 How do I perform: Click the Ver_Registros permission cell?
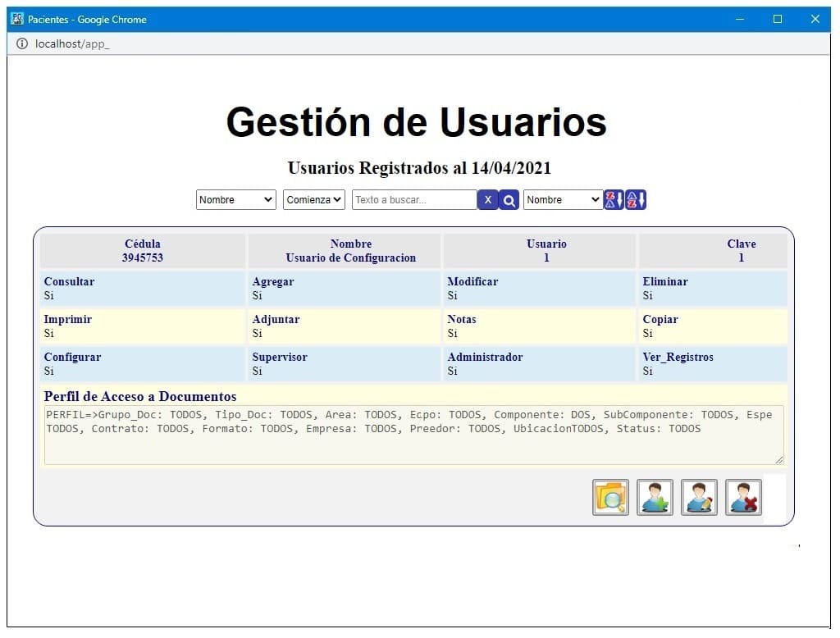(714, 364)
